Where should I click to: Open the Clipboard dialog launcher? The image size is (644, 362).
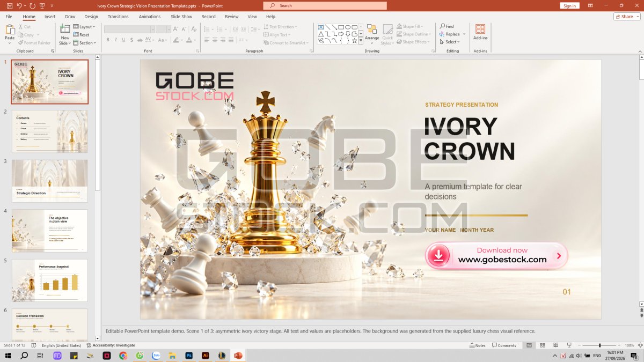[x=53, y=51]
